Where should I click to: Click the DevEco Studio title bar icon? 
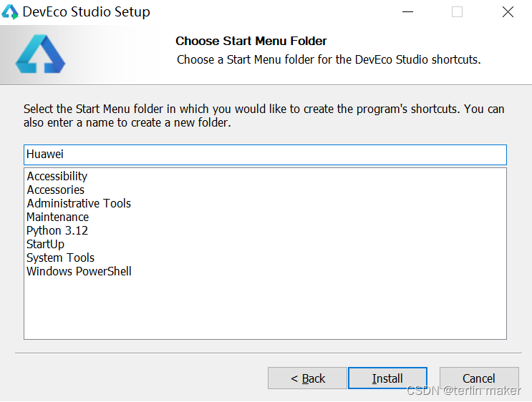click(10, 12)
